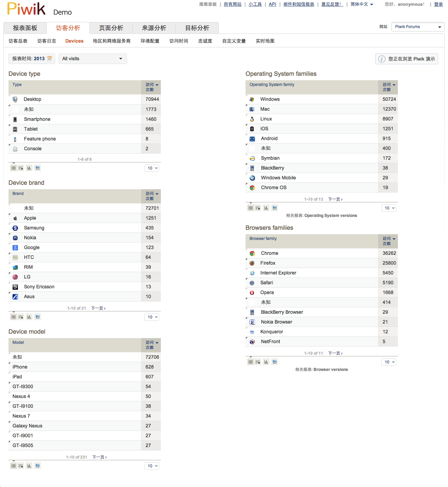Click the Chrome icon in Browser family table
Viewport: 448px width, 487px height.
(x=252, y=253)
